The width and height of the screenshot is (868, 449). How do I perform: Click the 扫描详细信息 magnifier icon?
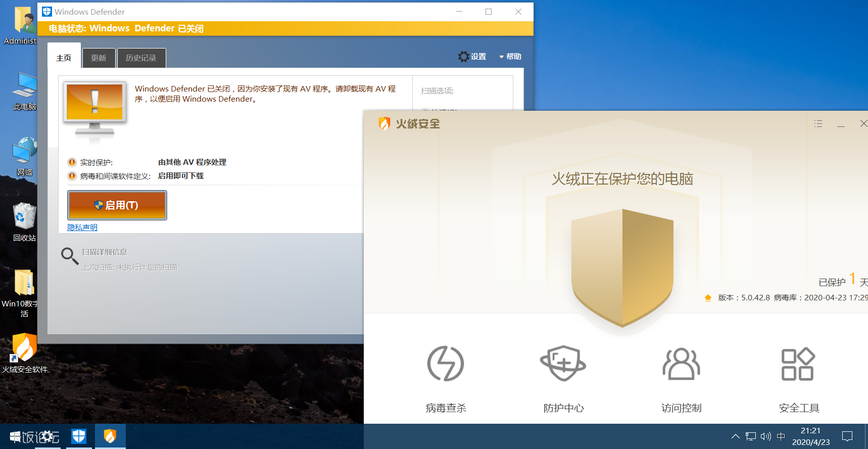point(70,256)
